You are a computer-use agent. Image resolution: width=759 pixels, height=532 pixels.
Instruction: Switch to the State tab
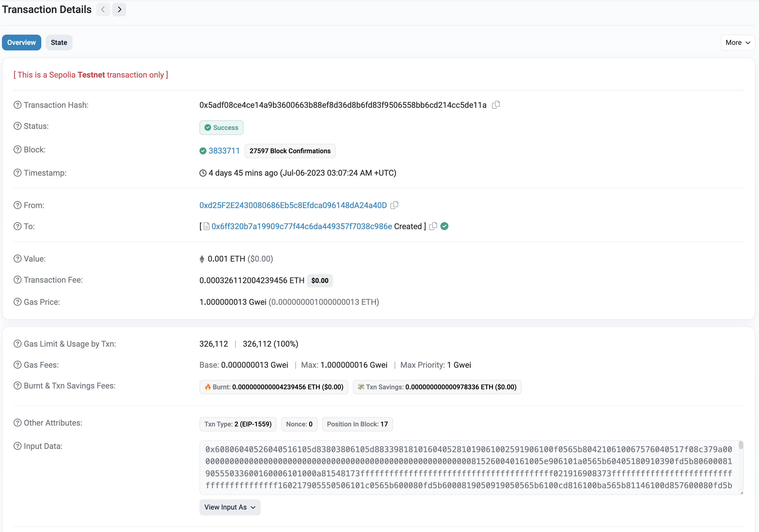(59, 42)
